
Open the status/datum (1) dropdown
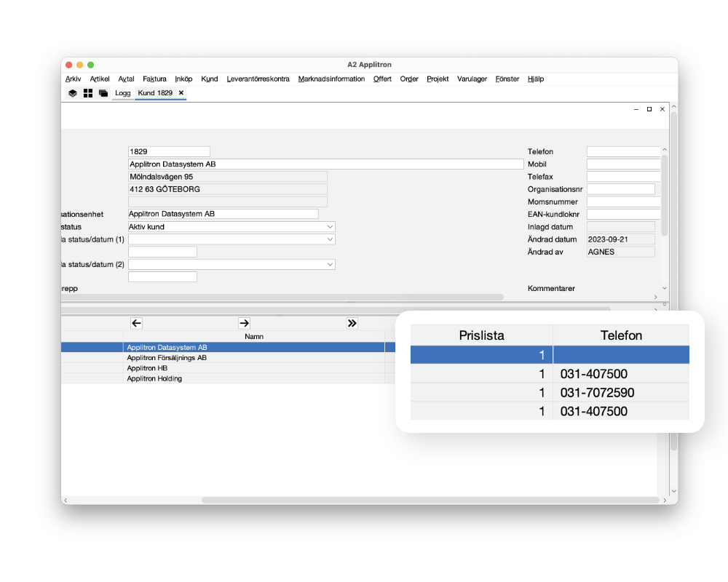tap(330, 239)
